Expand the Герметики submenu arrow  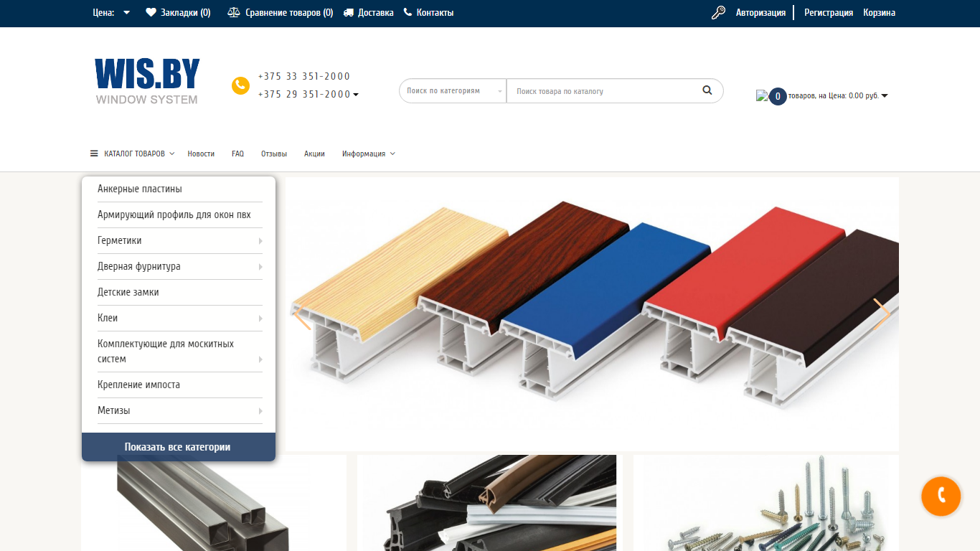(x=260, y=241)
